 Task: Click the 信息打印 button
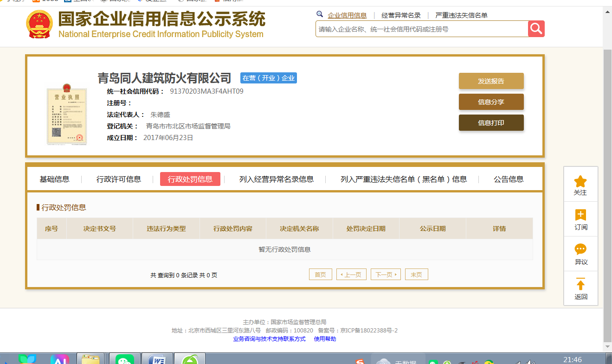coord(491,123)
